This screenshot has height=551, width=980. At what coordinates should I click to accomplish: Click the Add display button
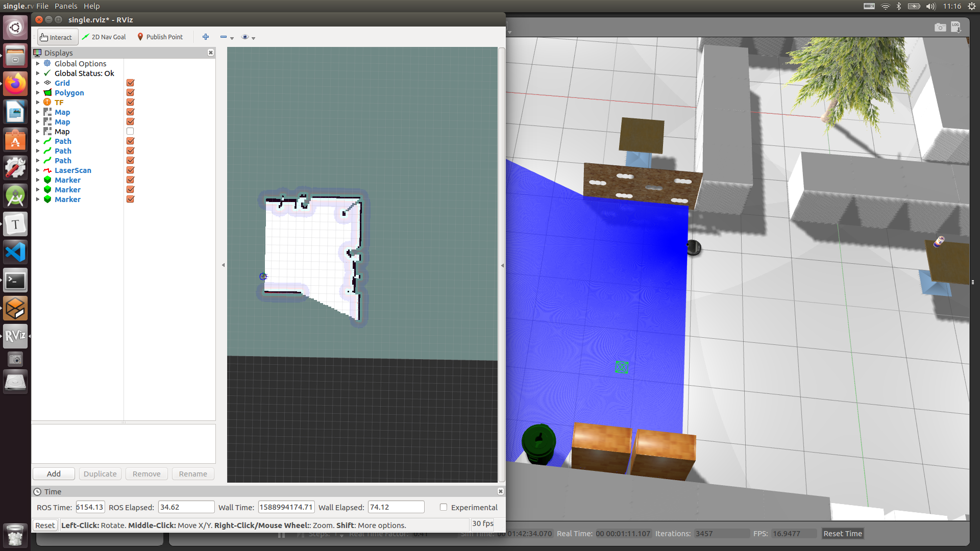(x=54, y=474)
